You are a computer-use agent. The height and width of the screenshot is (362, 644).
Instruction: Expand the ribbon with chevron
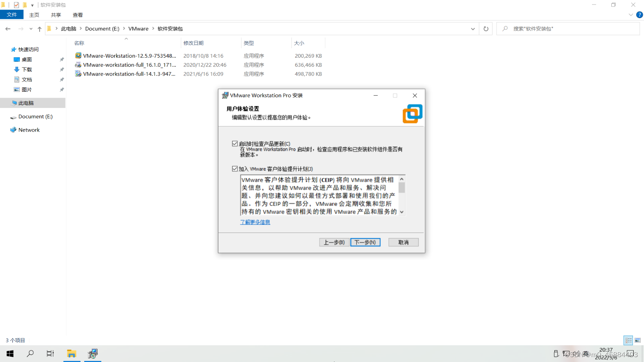point(630,15)
